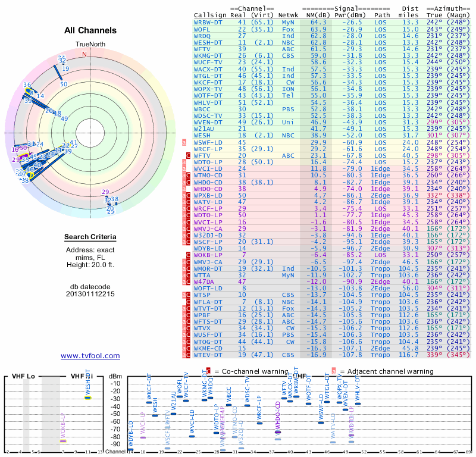This screenshot has width=476, height=457.
Task: Click the co-channel marker on the WOKB-LP row
Action: point(188,255)
